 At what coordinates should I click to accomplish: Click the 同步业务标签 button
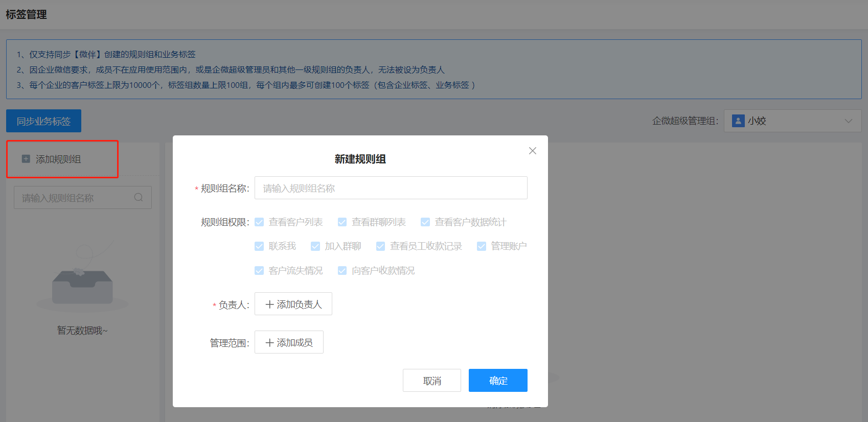pyautogui.click(x=43, y=121)
